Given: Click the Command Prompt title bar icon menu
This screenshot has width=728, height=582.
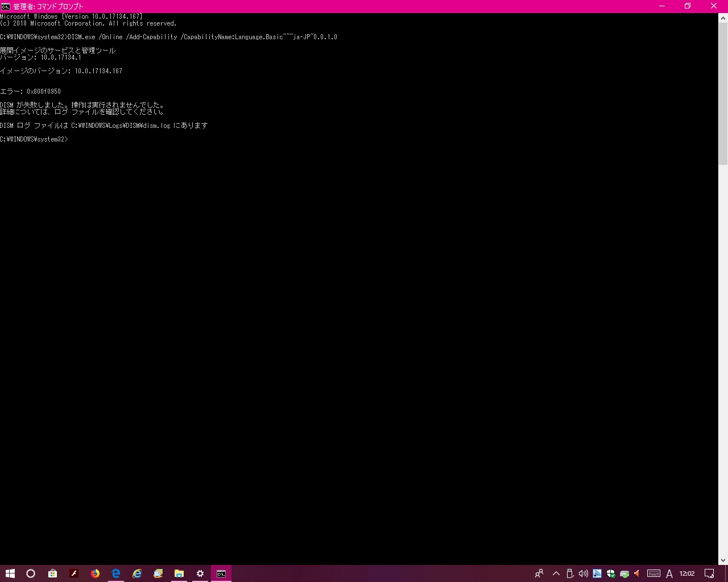Looking at the screenshot, I should [x=5, y=6].
